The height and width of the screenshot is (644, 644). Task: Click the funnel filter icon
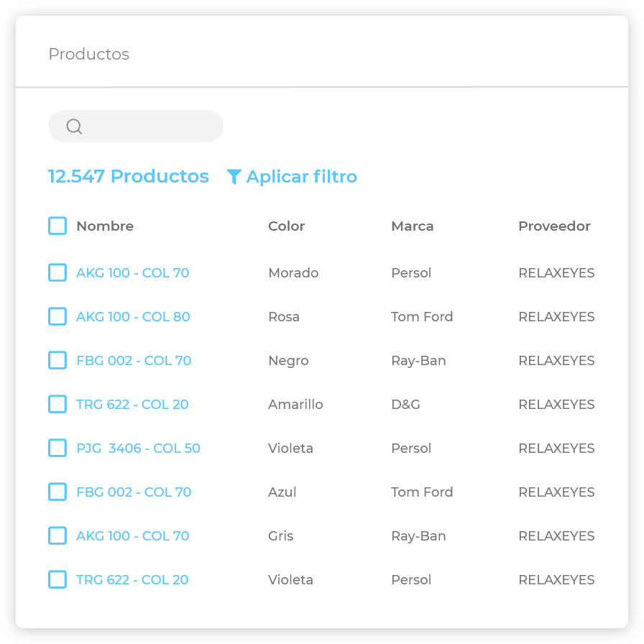[x=234, y=177]
